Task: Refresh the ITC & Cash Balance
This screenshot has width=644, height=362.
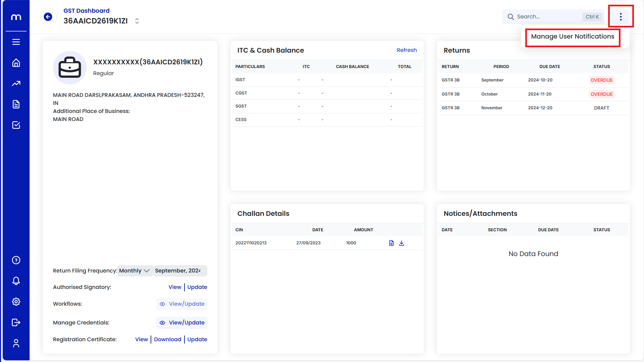Action: coord(407,50)
